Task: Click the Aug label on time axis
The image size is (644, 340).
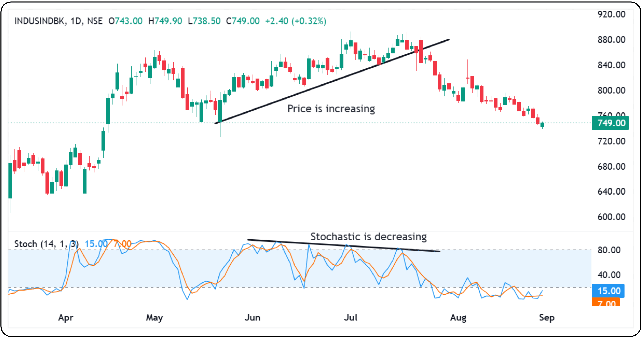Action: point(458,318)
